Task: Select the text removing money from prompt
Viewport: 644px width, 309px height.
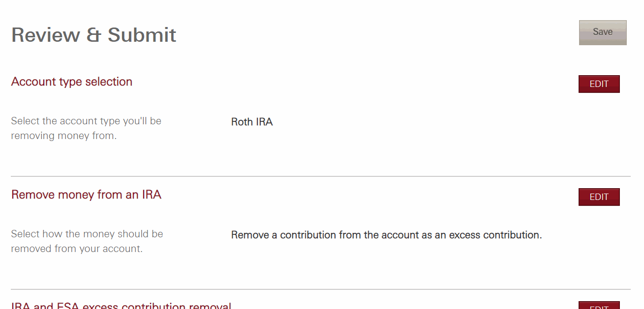Action: pos(86,135)
